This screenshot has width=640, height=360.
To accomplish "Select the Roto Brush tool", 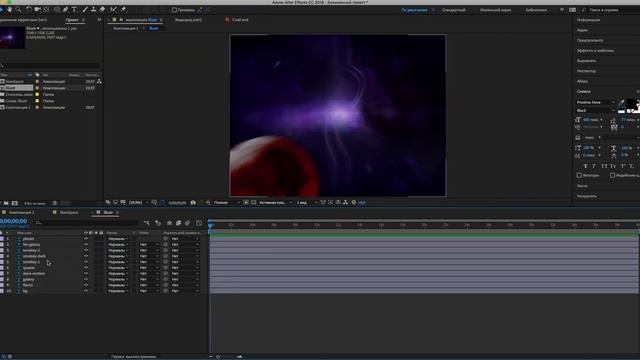I will (113, 9).
